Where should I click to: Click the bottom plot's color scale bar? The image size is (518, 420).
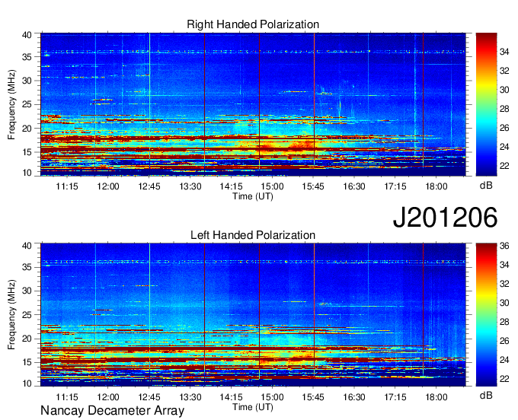[486, 315]
